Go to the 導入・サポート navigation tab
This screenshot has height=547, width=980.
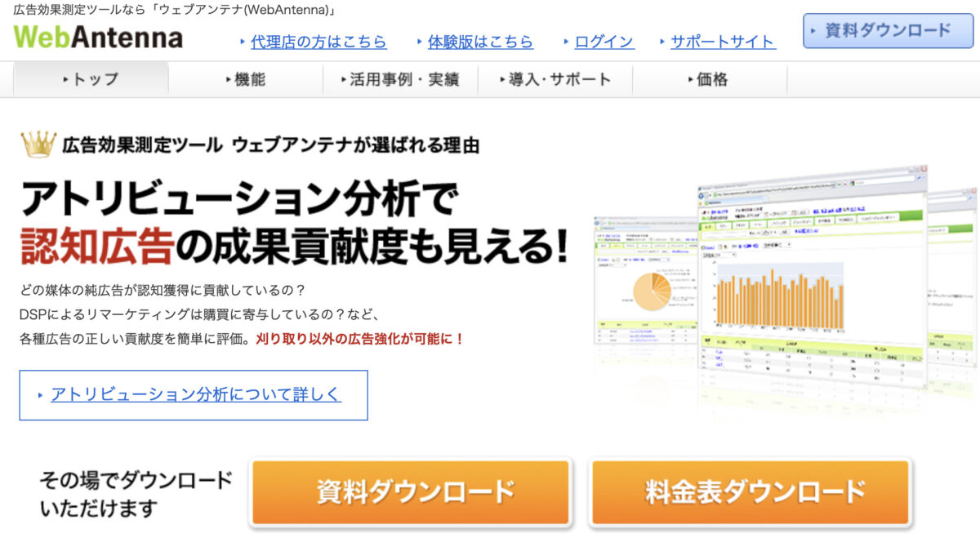click(555, 80)
